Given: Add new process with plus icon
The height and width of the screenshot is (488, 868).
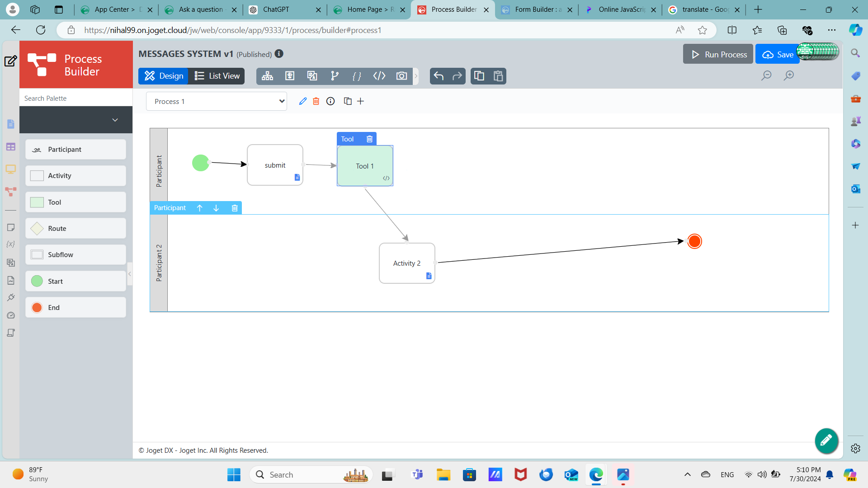Looking at the screenshot, I should [360, 101].
